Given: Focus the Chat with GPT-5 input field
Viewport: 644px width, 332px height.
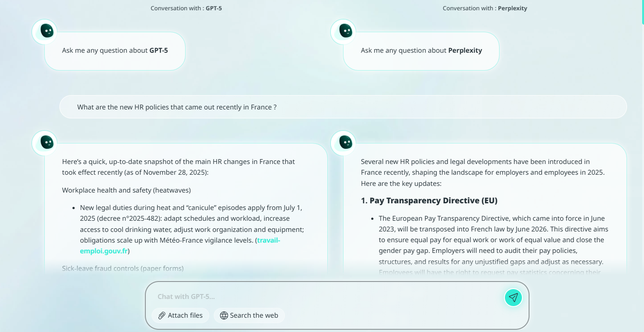Looking at the screenshot, I should click(326, 297).
